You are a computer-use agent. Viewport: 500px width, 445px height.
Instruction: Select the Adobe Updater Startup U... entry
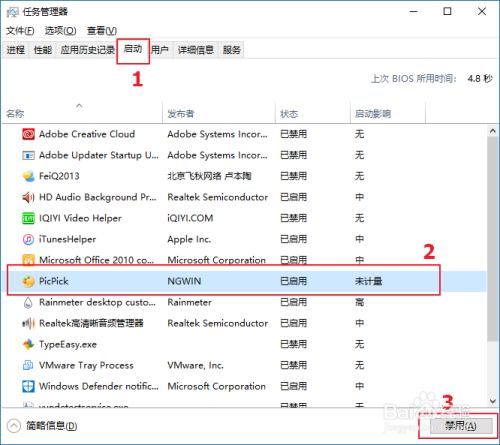pos(99,155)
